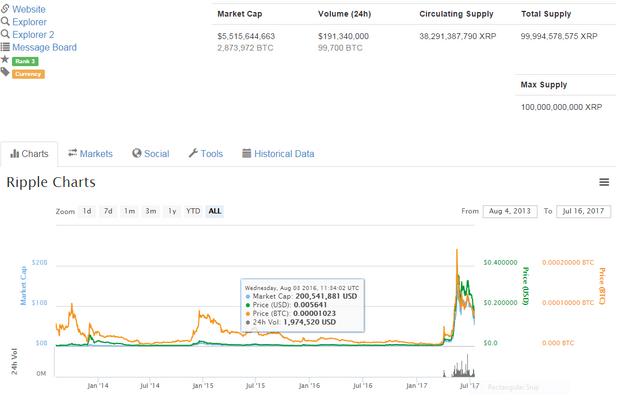The image size is (640, 405).
Task: Open the Website link
Action: [x=29, y=9]
